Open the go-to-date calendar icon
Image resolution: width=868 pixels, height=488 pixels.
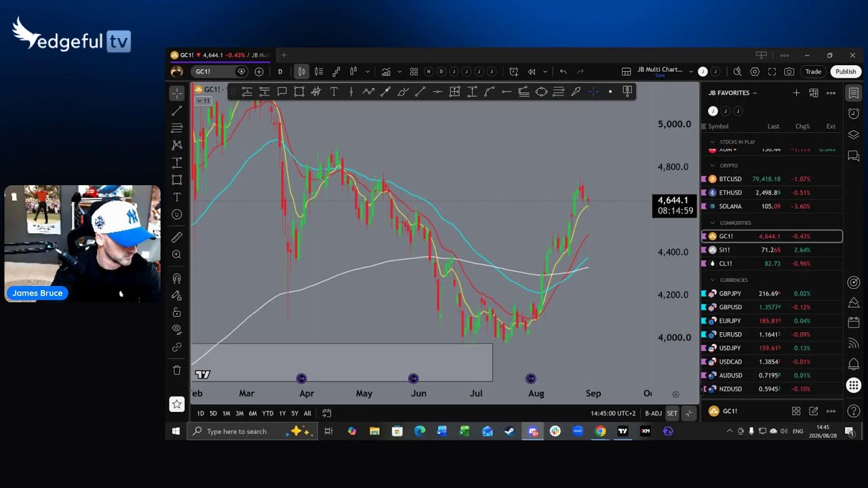(327, 413)
